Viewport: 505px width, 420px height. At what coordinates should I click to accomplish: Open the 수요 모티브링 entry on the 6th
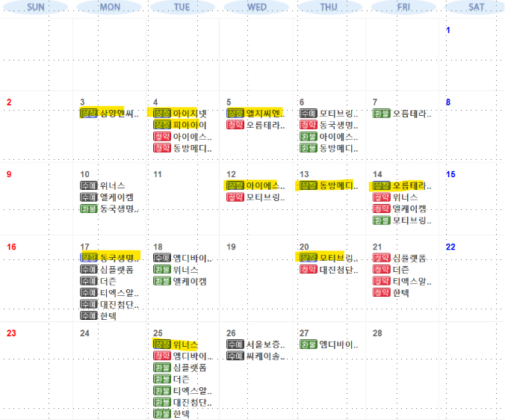click(329, 114)
